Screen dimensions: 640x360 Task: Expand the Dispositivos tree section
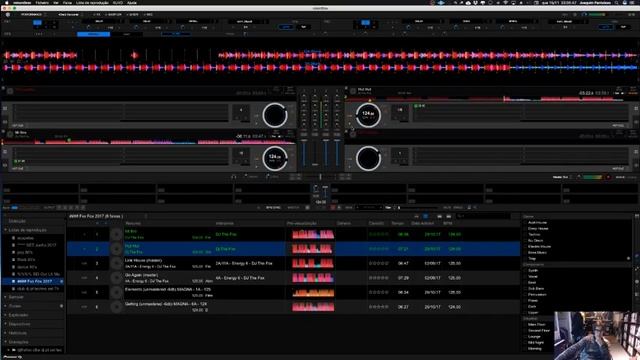[5, 324]
